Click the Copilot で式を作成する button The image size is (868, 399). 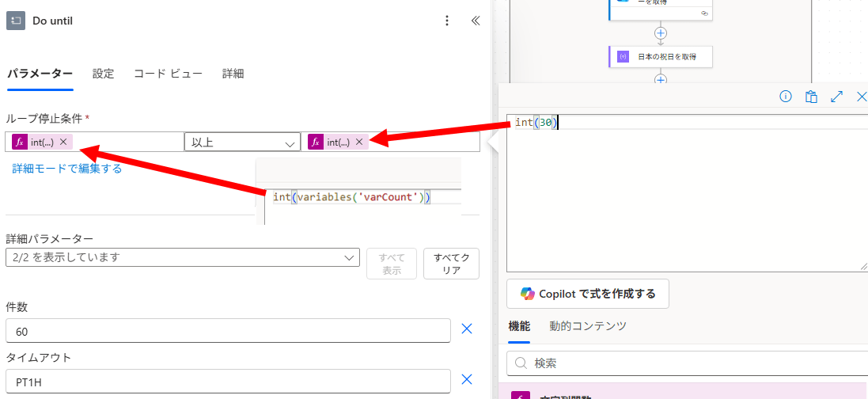click(588, 294)
